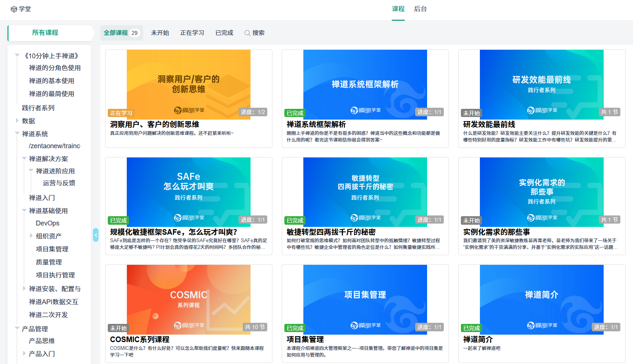Image resolution: width=633 pixels, height=364 pixels.
Task: Expand the 数据 tree node
Action: [x=17, y=120]
